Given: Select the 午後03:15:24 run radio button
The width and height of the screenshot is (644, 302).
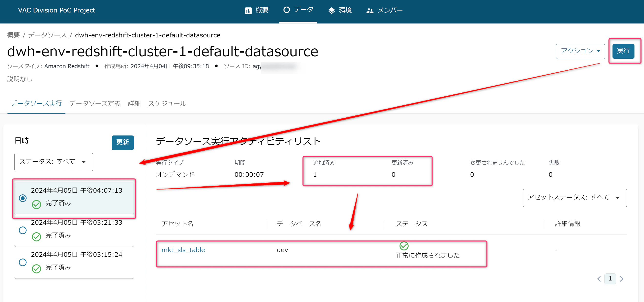Looking at the screenshot, I should 23,262.
